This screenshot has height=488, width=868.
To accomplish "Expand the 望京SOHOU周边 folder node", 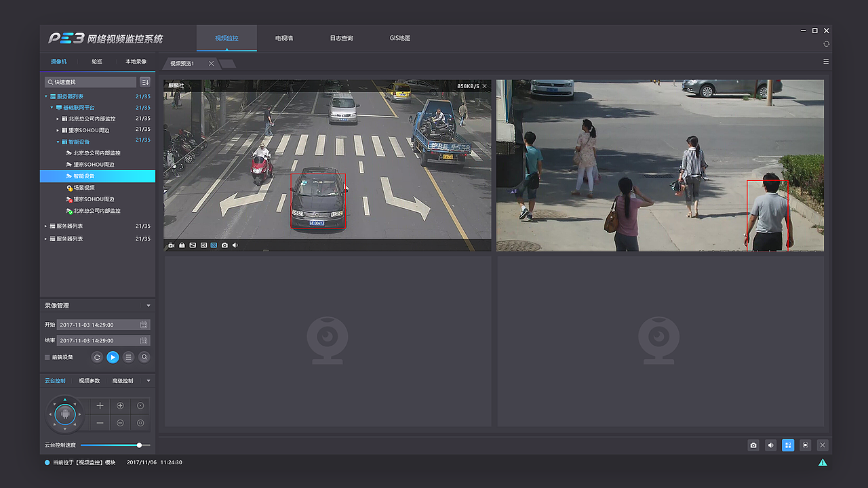I will click(x=58, y=130).
